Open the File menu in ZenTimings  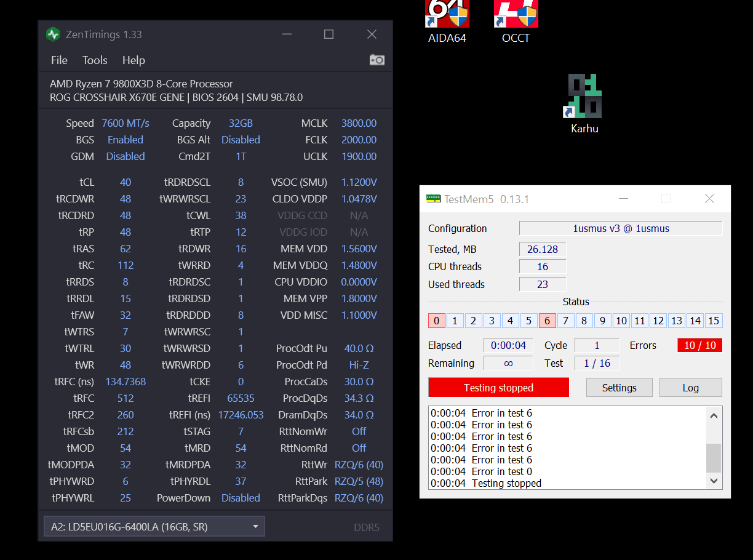coord(59,60)
